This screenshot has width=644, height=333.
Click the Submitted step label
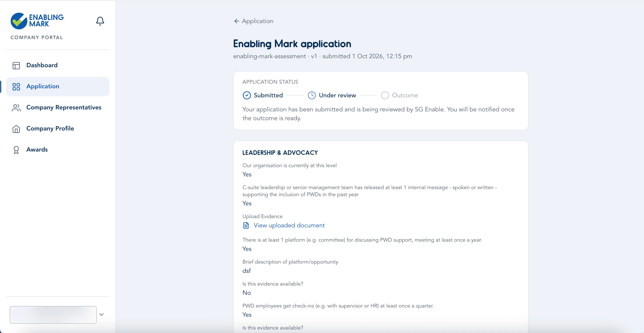click(x=268, y=95)
